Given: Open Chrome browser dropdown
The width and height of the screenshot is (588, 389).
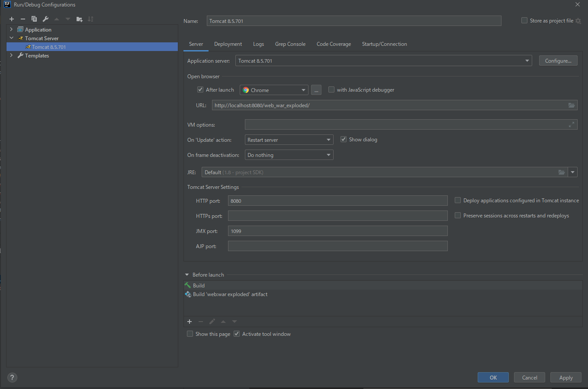Looking at the screenshot, I should (274, 90).
